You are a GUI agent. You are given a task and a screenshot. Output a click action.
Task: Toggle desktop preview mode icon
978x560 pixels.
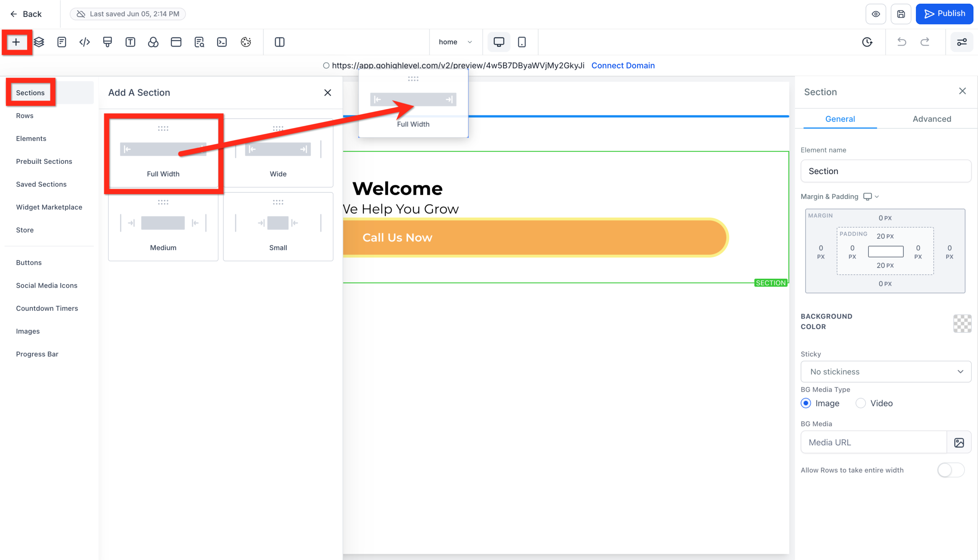[499, 42]
